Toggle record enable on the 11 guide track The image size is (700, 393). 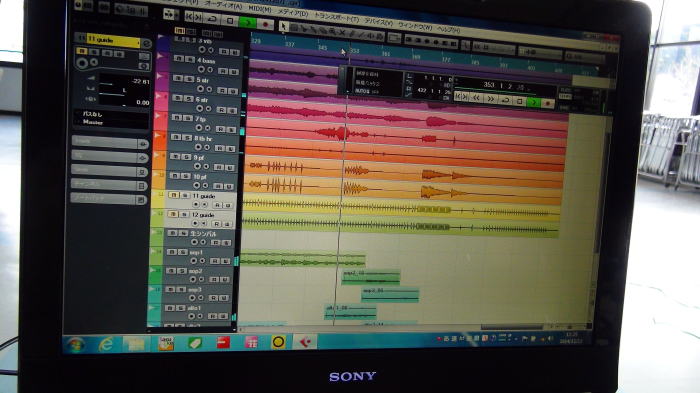pos(196,204)
